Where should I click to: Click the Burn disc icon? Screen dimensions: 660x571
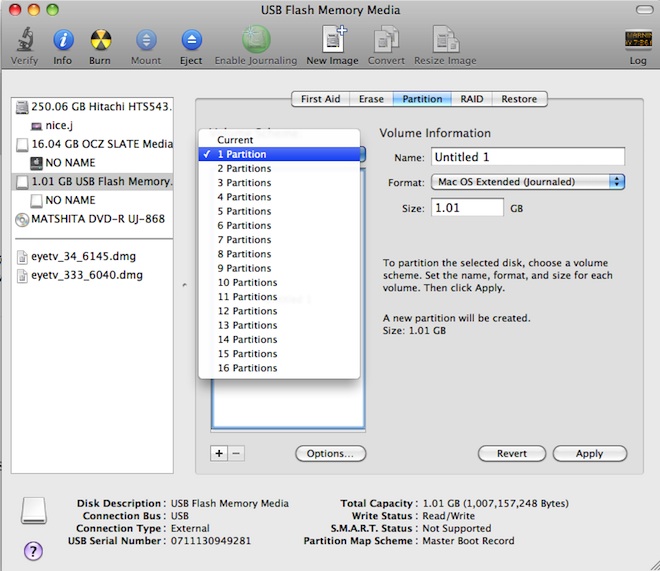(100, 41)
